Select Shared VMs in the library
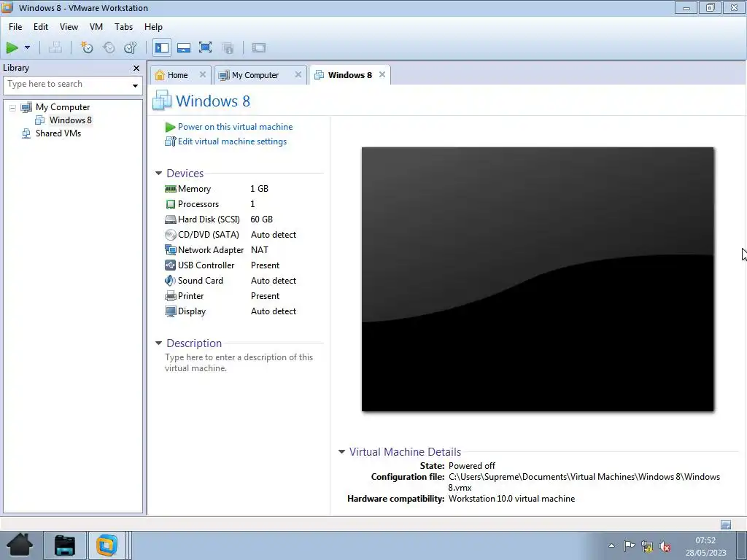Screen dimensions: 747x560 click(x=58, y=133)
